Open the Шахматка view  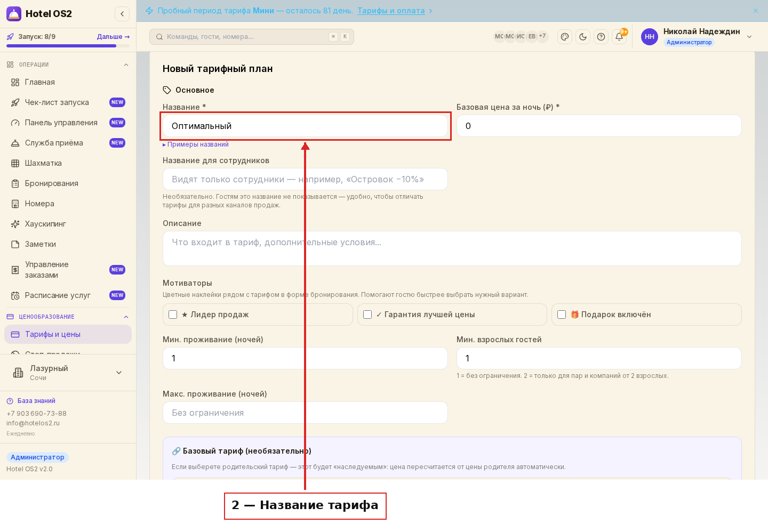coord(68,163)
